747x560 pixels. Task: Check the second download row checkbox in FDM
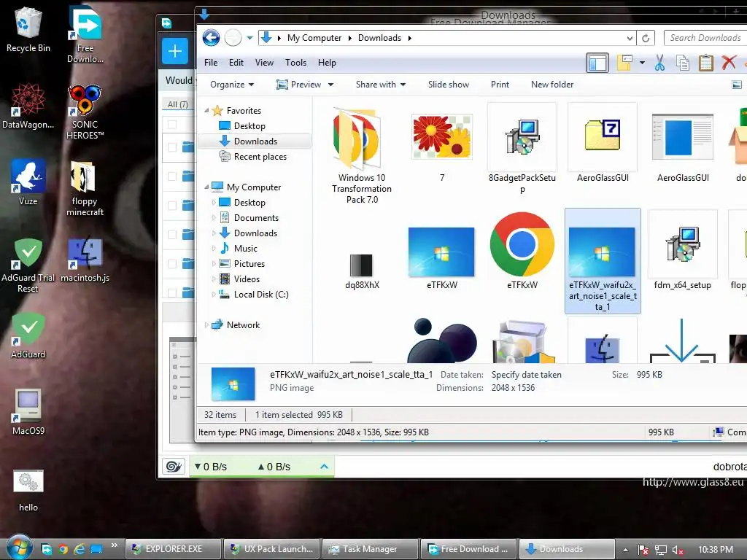tap(172, 176)
